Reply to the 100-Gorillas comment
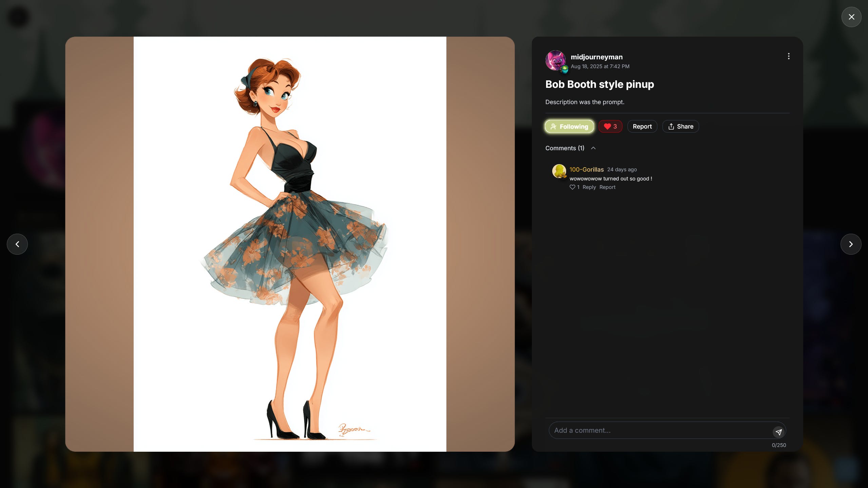The height and width of the screenshot is (488, 868). [589, 187]
